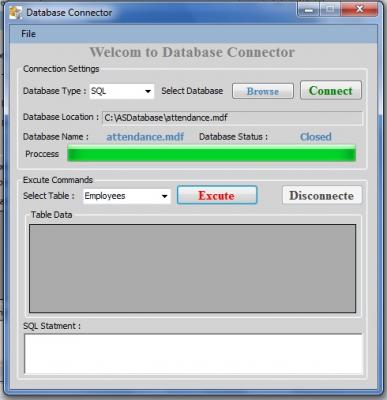Screen dimensions: 387x400
Task: Close the Database Connector window
Action: tap(359, 10)
